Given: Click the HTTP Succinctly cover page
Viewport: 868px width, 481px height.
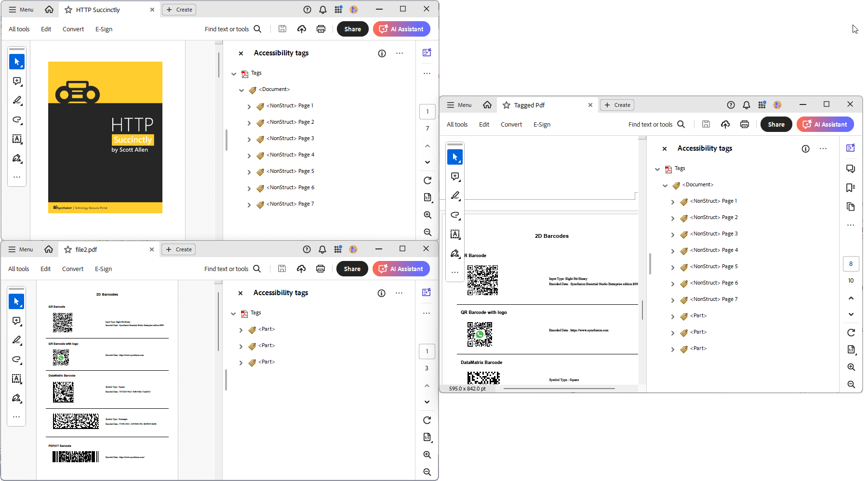Looking at the screenshot, I should click(x=105, y=137).
